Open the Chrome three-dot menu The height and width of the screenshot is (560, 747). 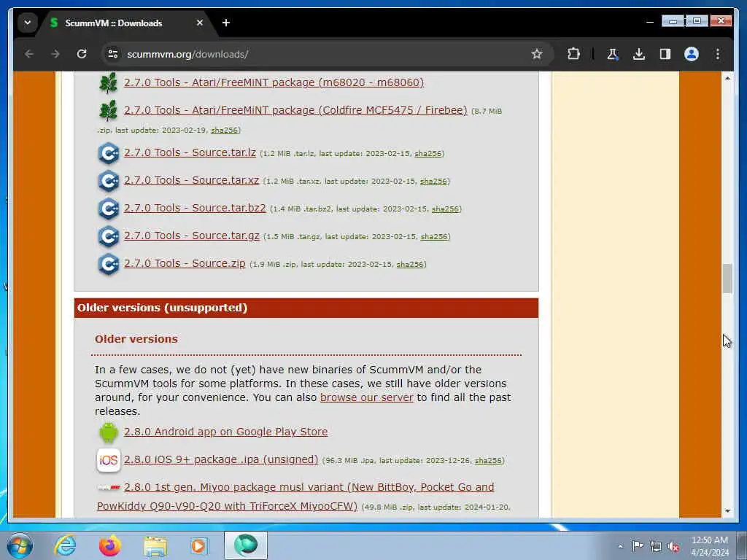[718, 54]
